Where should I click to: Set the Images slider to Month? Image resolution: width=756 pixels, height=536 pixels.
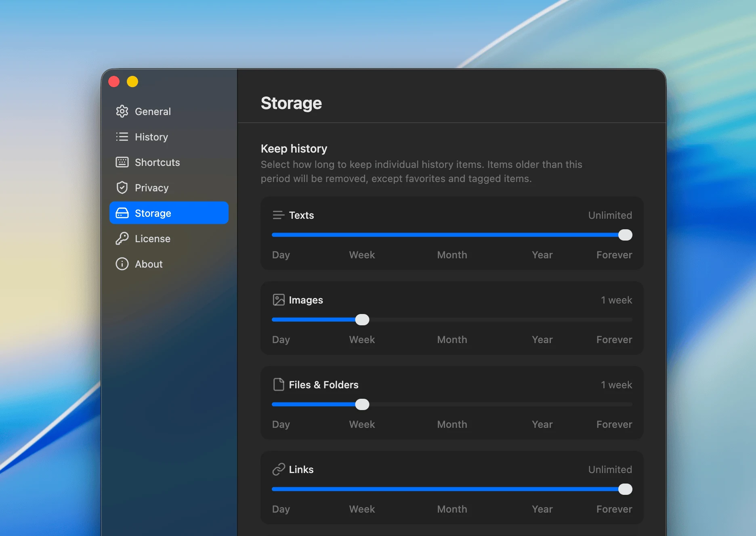[x=452, y=319]
